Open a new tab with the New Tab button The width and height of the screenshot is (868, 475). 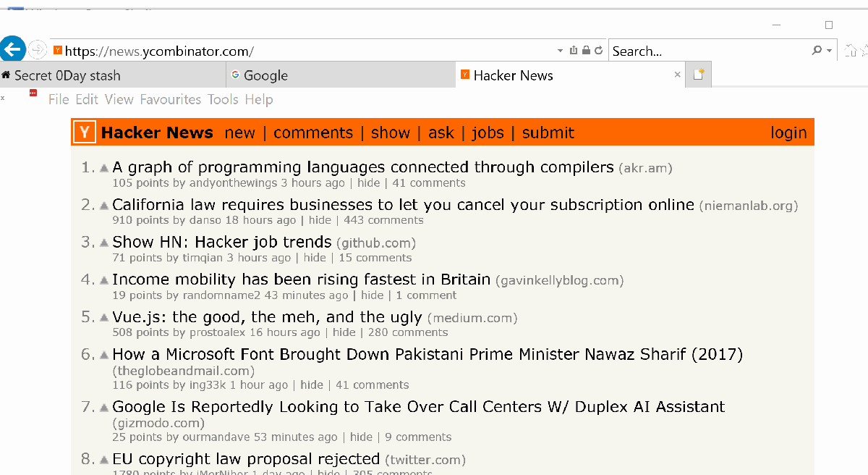pos(699,75)
